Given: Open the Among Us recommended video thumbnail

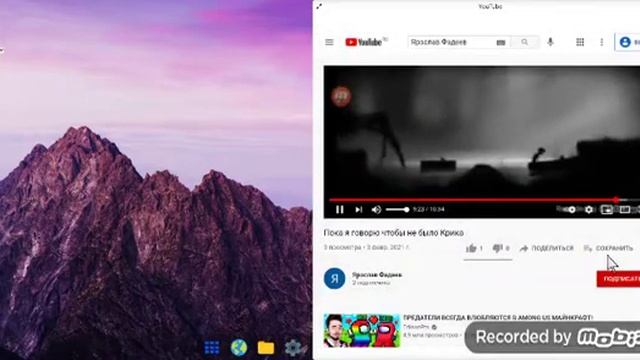Looking at the screenshot, I should (362, 330).
